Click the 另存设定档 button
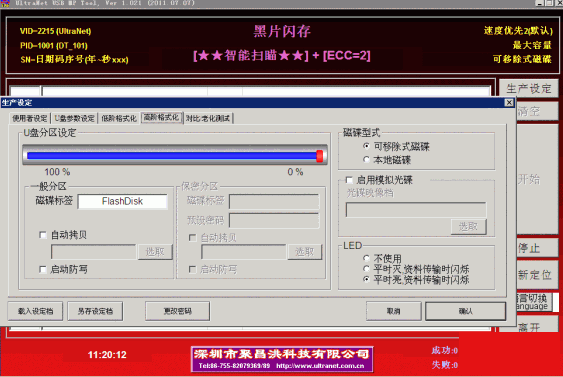The height and width of the screenshot is (377, 563). tap(95, 311)
